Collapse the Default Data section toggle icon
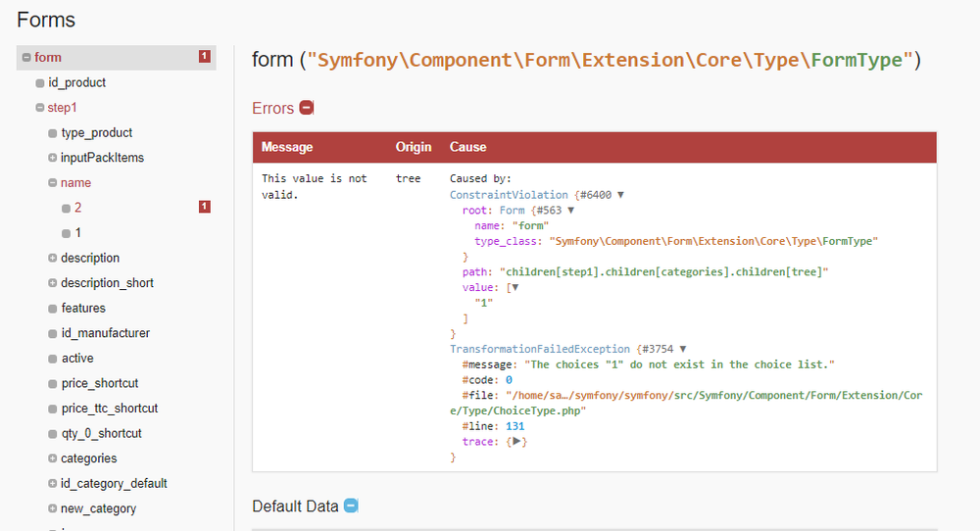This screenshot has width=980, height=531. 351,506
